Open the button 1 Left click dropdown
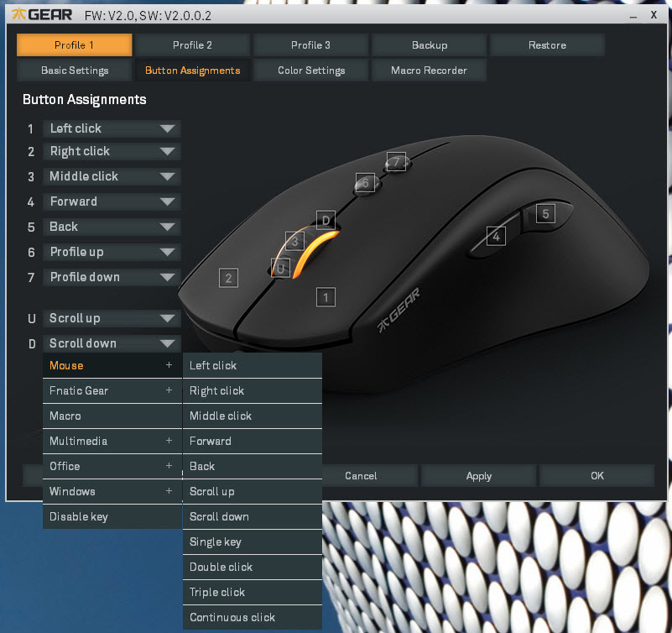 point(112,128)
